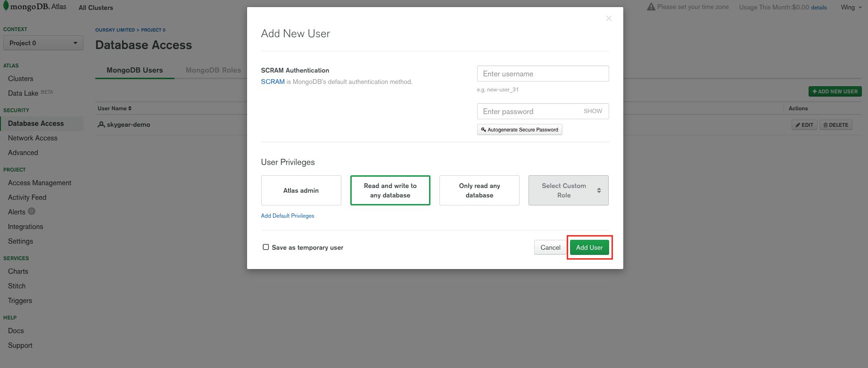Image resolution: width=868 pixels, height=368 pixels.
Task: Click the Alerts count badge
Action: point(32,212)
